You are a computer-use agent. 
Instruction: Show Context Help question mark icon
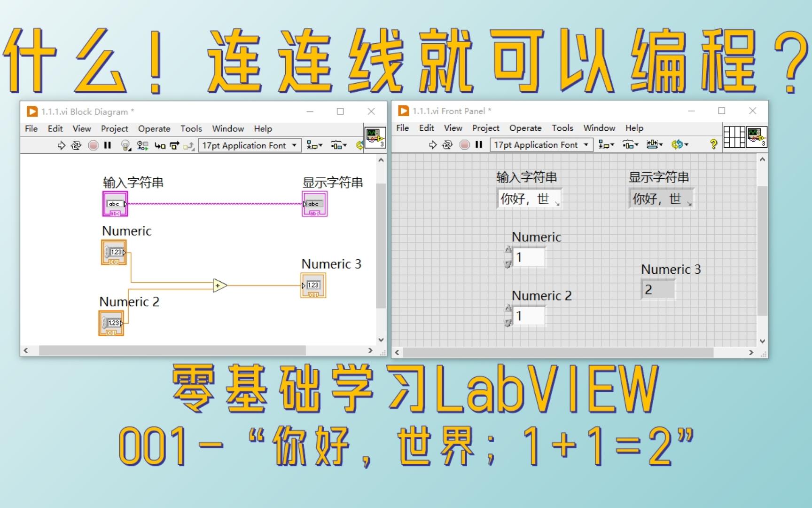click(x=713, y=144)
